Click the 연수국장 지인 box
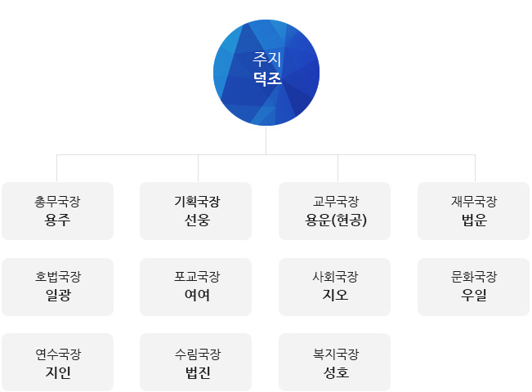 [x=58, y=362]
